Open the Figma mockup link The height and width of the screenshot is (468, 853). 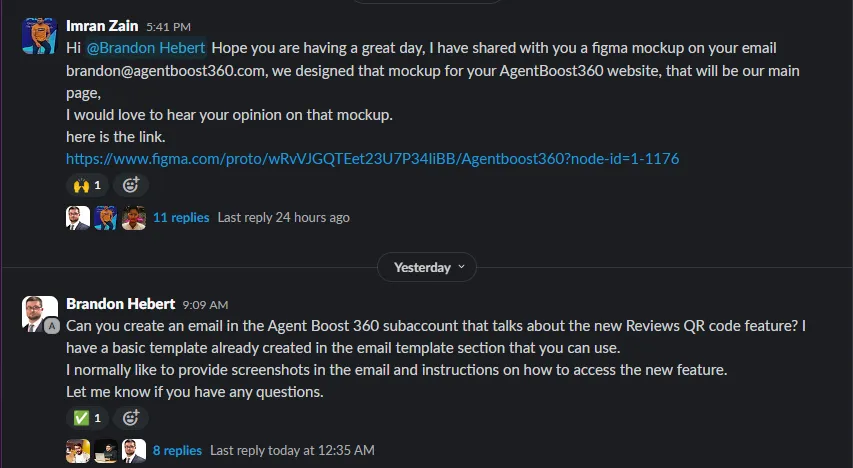coord(373,158)
